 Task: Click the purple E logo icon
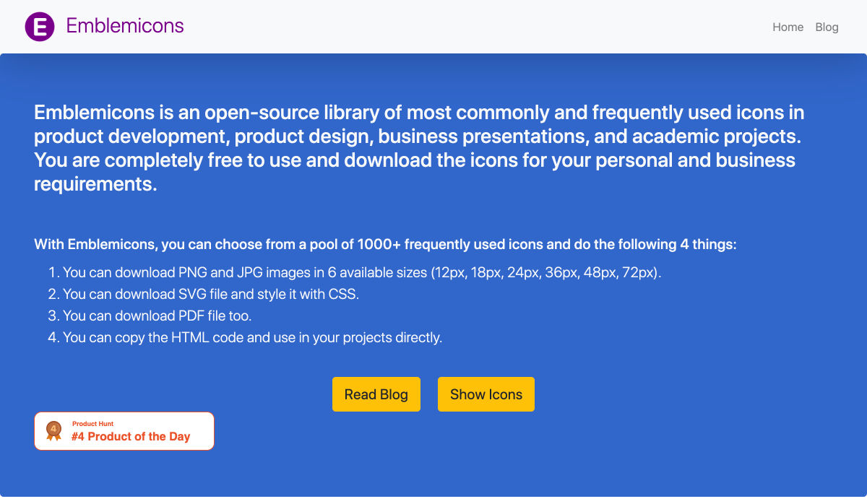click(x=40, y=27)
